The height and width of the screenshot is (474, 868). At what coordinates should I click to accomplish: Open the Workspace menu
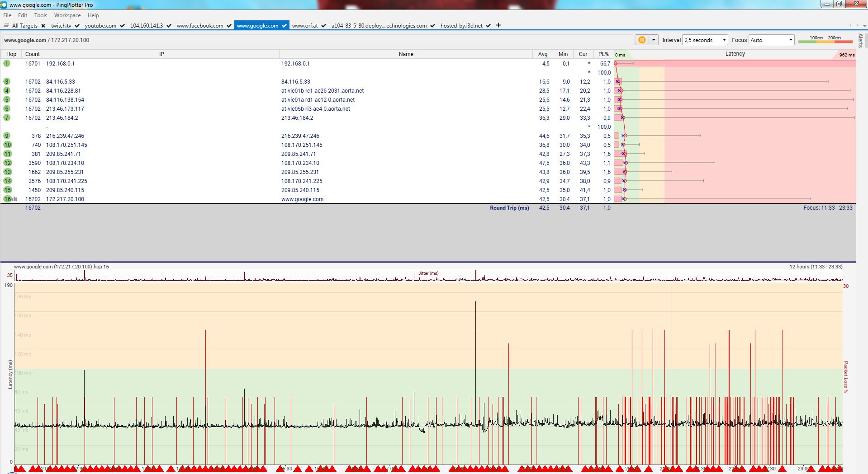pos(67,15)
